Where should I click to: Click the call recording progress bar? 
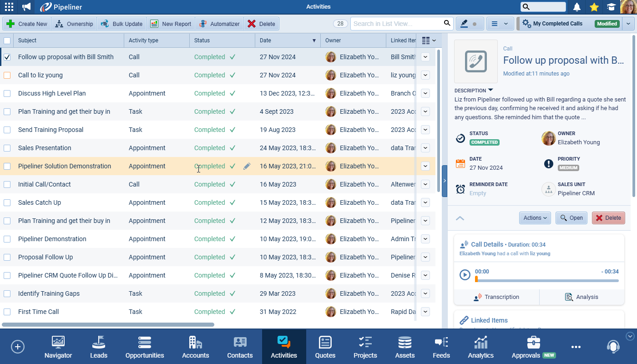pos(546,281)
